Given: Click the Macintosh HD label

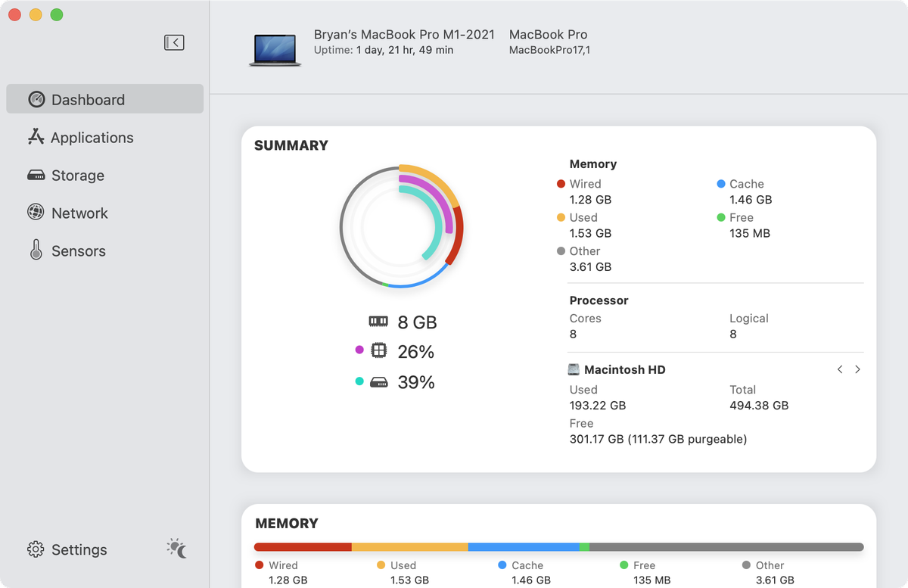Looking at the screenshot, I should 625,369.
